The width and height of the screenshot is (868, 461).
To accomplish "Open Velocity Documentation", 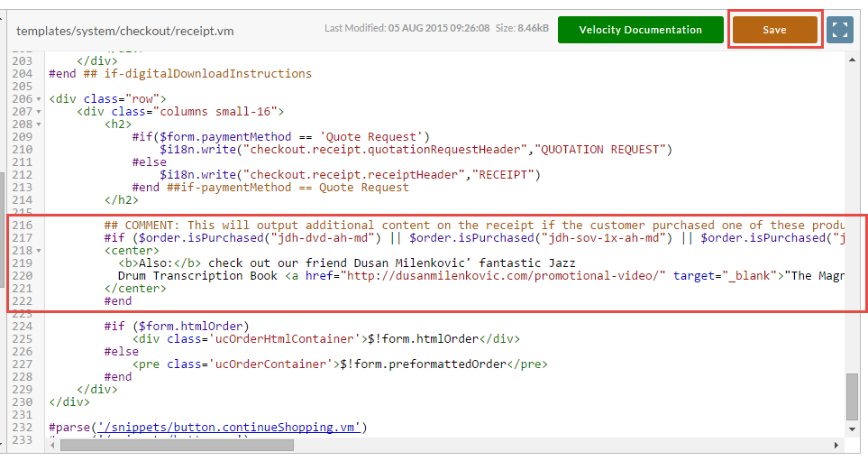I will pos(641,30).
